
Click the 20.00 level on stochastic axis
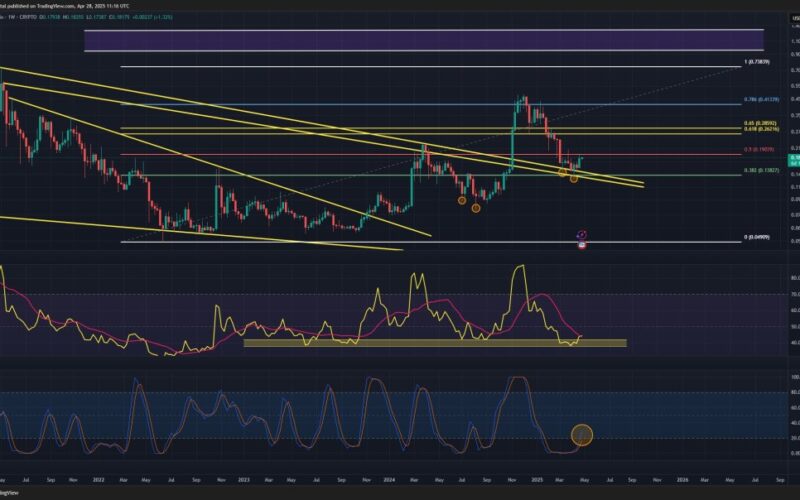point(795,438)
